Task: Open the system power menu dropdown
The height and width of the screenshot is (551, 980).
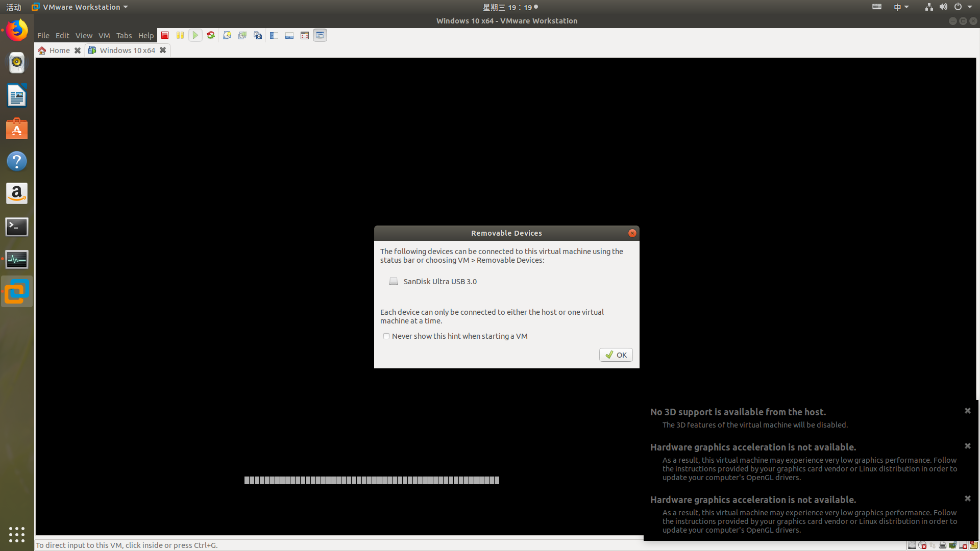Action: [x=963, y=7]
